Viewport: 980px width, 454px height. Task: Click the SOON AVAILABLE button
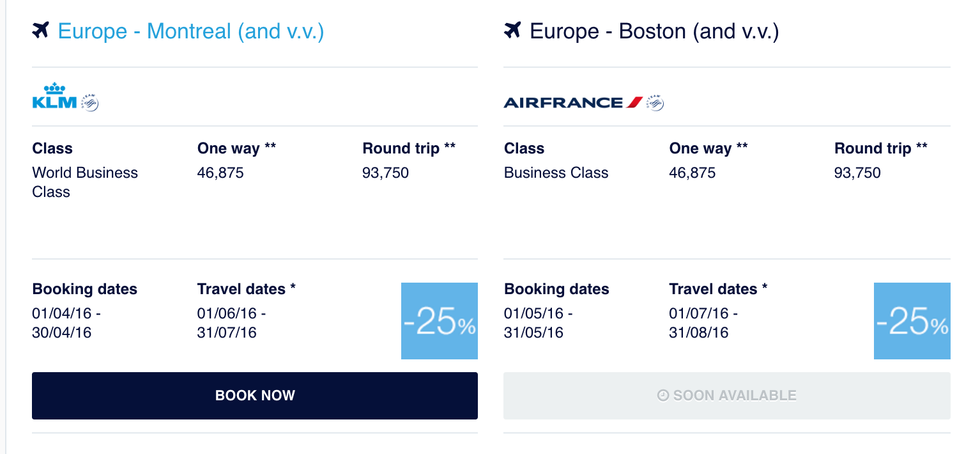coord(727,396)
